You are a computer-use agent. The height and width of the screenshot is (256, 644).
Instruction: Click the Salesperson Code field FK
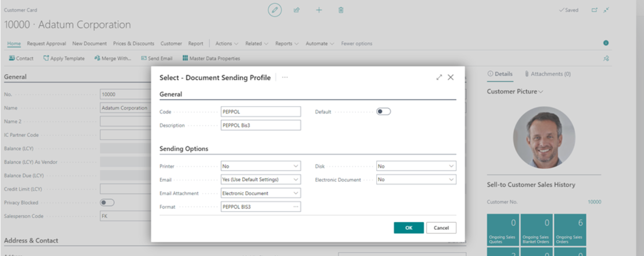coord(126,217)
